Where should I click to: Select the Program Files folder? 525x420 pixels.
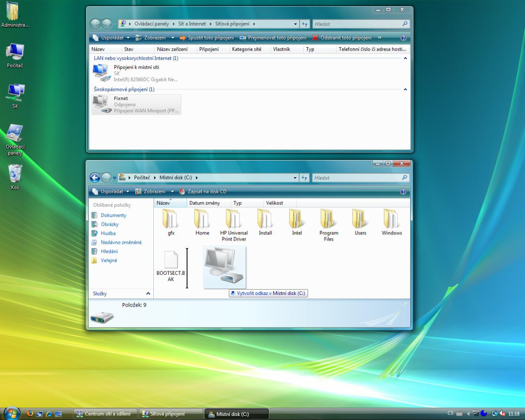(329, 225)
